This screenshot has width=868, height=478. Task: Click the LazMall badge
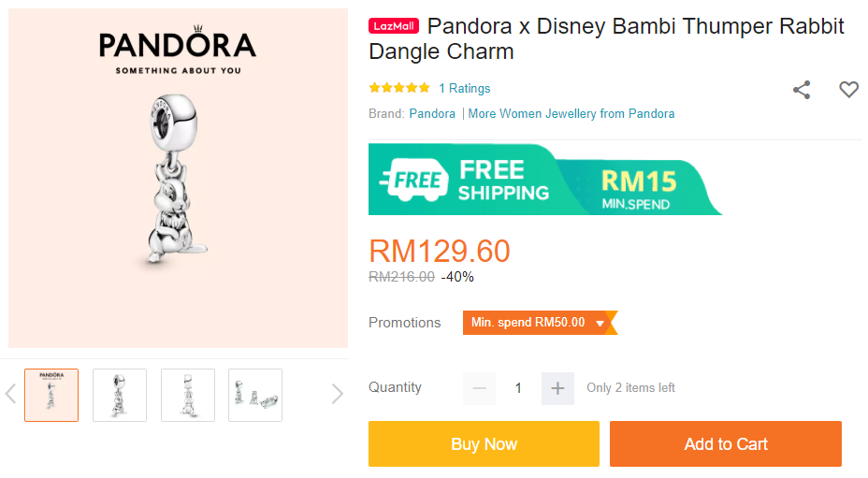[394, 26]
